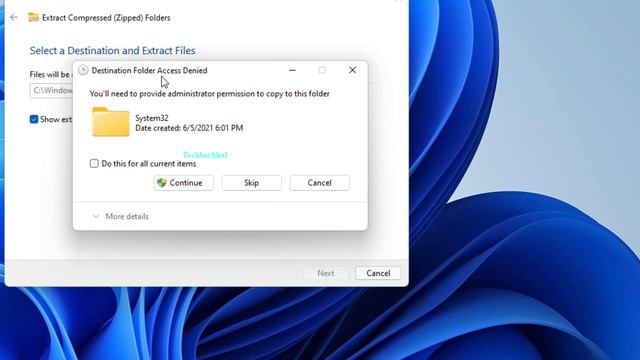Toggle 'Show extracted files' checkbox in Extract window

[x=34, y=119]
